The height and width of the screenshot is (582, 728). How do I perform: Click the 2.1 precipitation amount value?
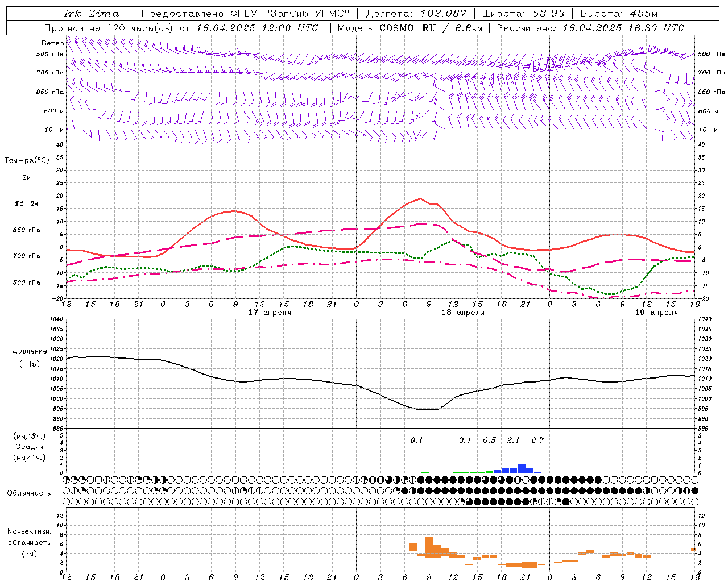pyautogui.click(x=513, y=440)
